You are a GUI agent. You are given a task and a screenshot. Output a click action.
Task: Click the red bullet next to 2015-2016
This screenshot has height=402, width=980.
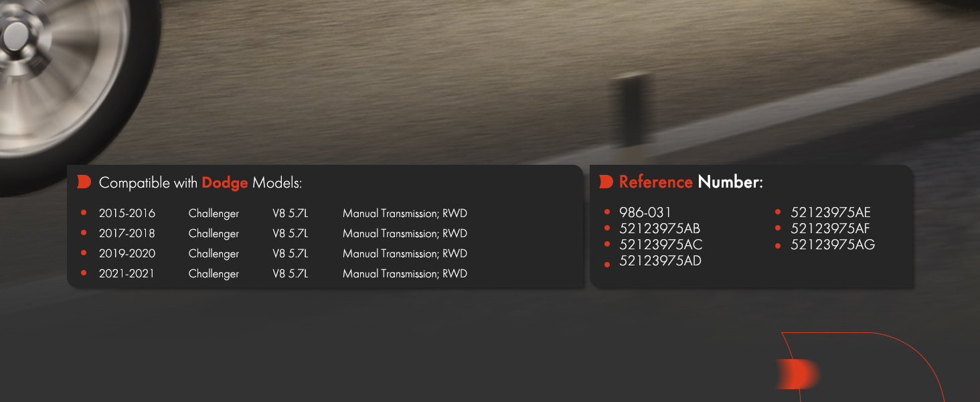pos(84,212)
